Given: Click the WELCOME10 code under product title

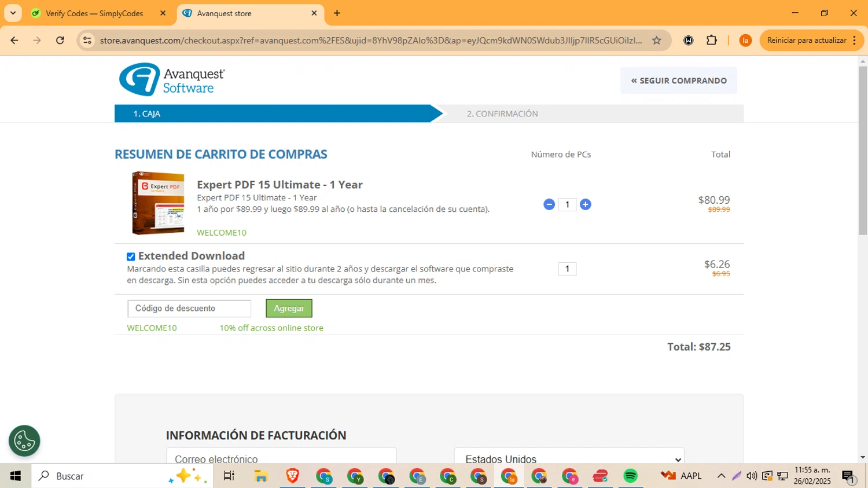Looking at the screenshot, I should [x=222, y=233].
